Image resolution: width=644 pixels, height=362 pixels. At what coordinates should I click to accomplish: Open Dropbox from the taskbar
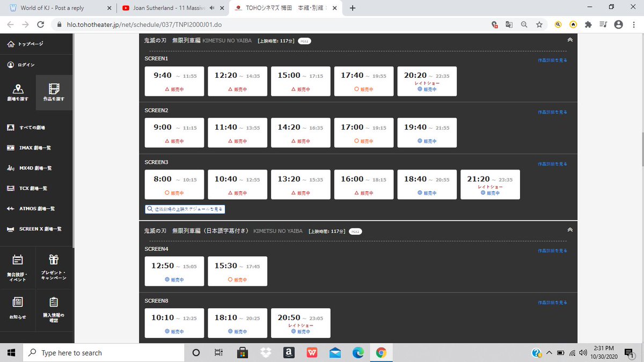(266, 352)
